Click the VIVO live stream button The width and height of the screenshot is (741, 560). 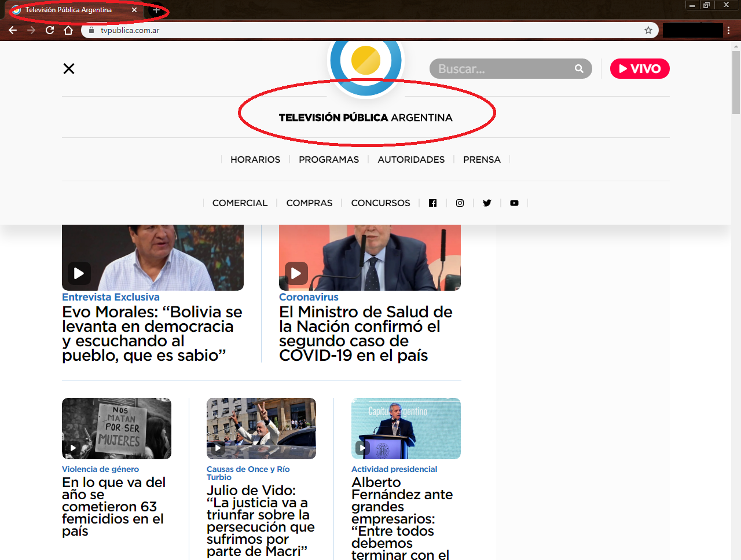click(640, 69)
